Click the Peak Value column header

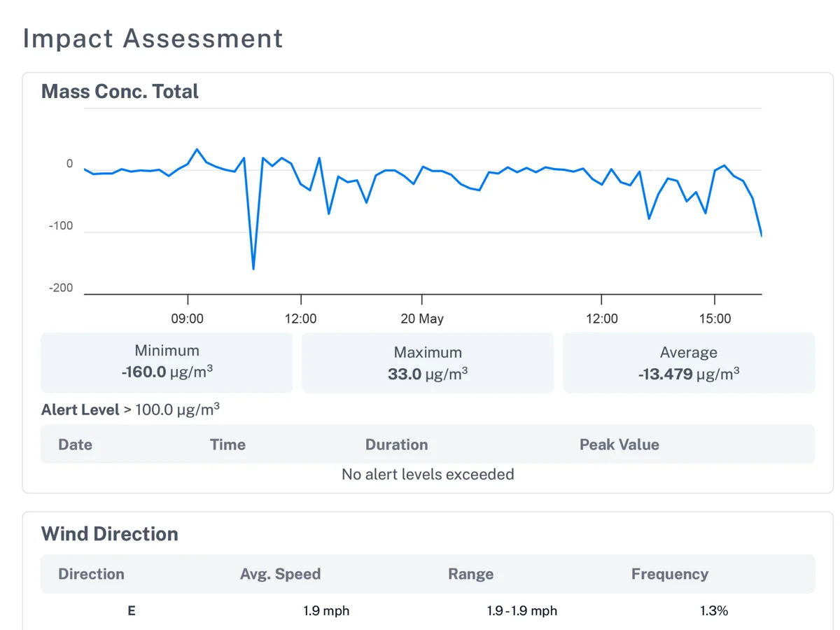tap(619, 444)
